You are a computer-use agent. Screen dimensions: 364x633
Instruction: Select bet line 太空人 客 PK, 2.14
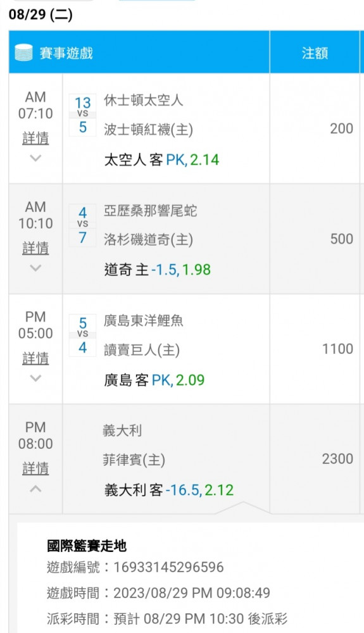pyautogui.click(x=162, y=160)
